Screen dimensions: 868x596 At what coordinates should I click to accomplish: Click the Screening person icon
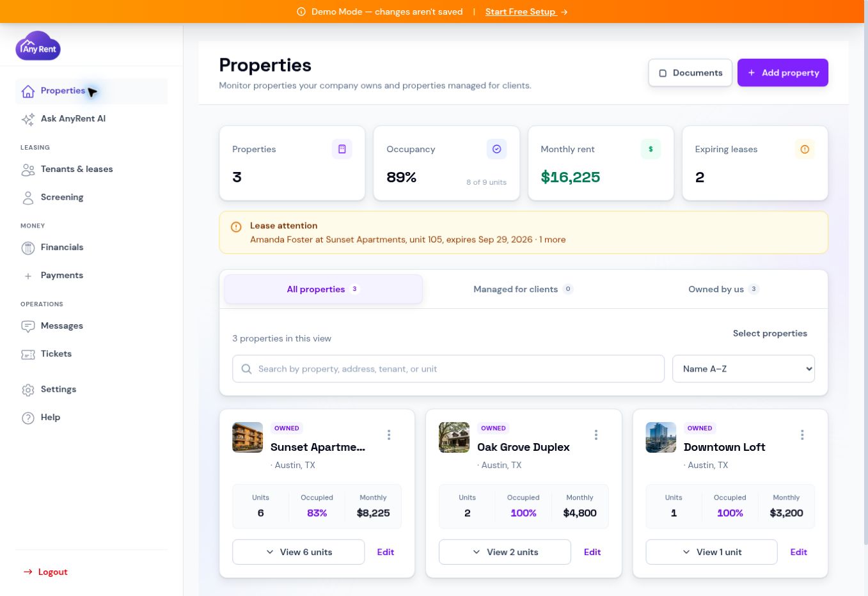coord(28,198)
